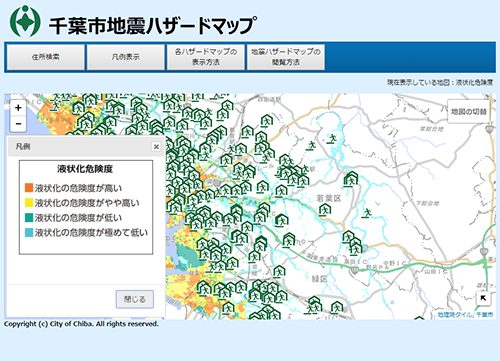
Task: Click the 千葉市地震ハザードマップ page title
Action: 153,25
